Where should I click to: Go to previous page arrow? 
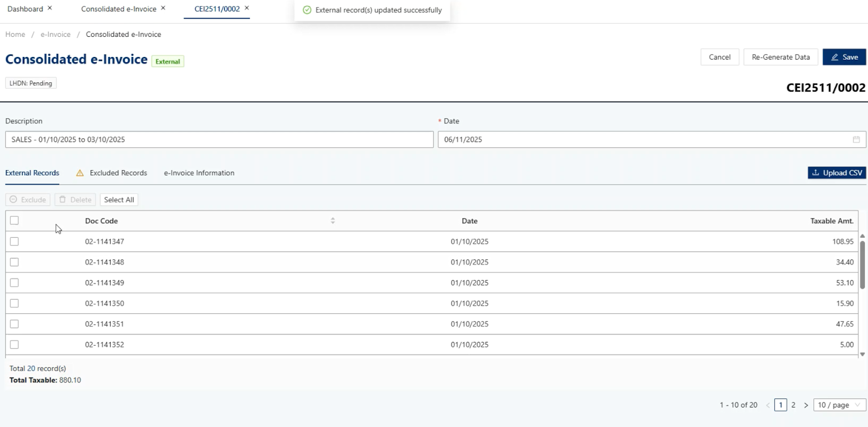coord(768,405)
